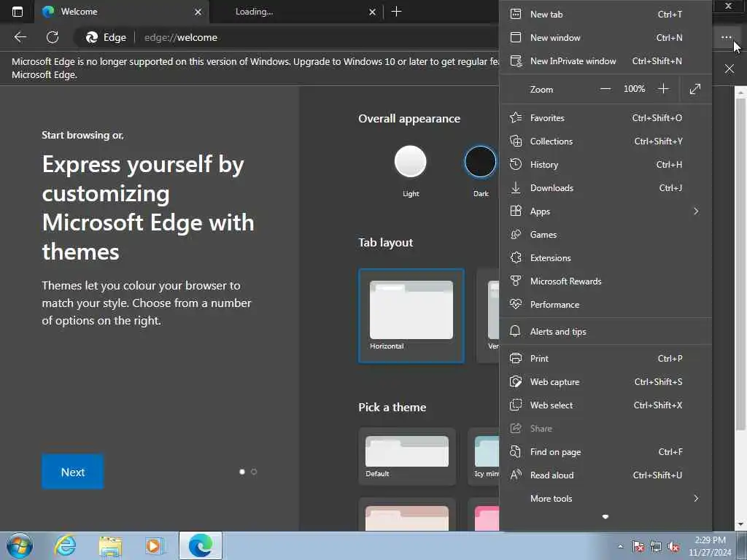Pick the Default theme swatch
This screenshot has height=560, width=747.
[x=407, y=456]
